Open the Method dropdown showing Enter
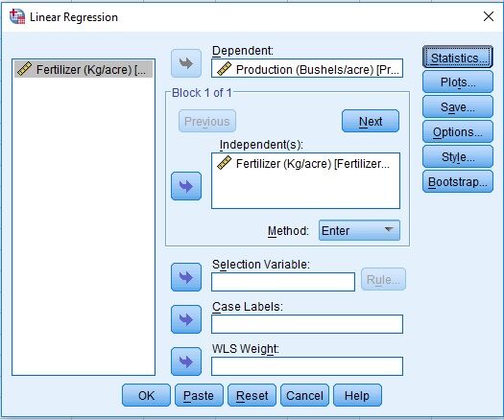The width and height of the screenshot is (504, 420). [x=359, y=230]
